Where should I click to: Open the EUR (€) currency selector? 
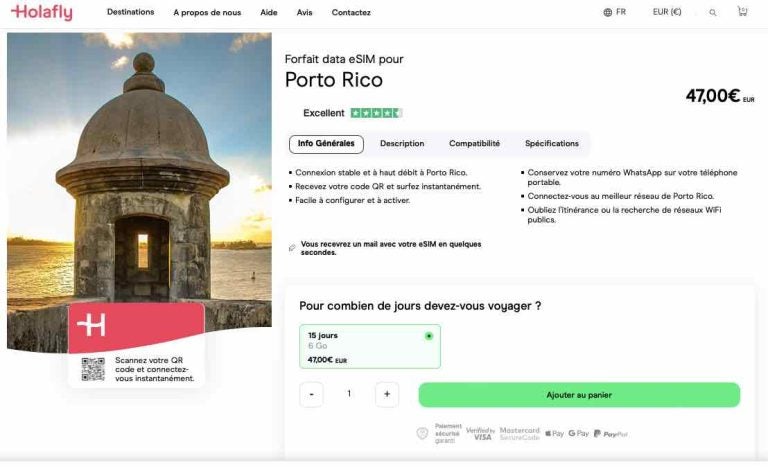667,12
